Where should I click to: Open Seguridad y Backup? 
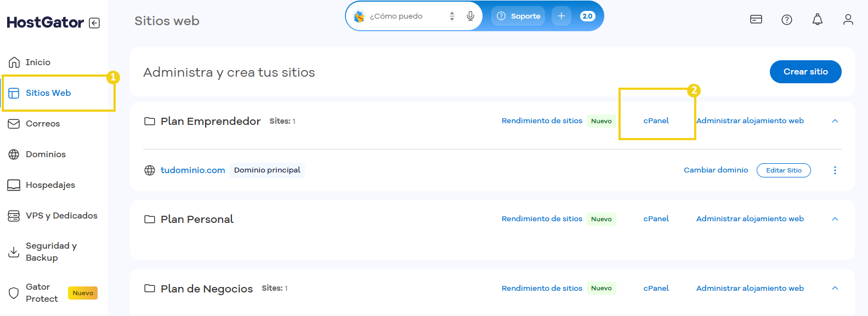51,252
